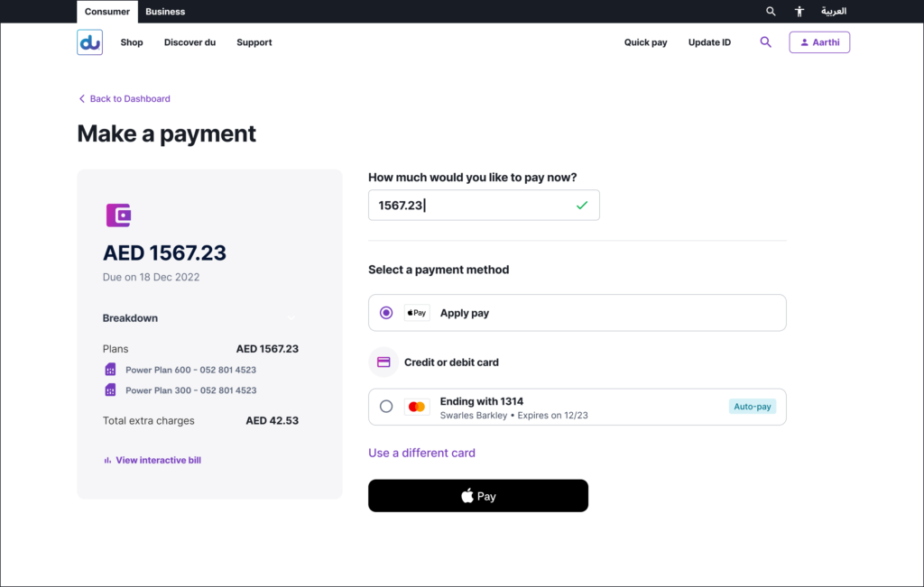The width and height of the screenshot is (924, 587).
Task: Select the Apple Pay radio button
Action: click(386, 313)
